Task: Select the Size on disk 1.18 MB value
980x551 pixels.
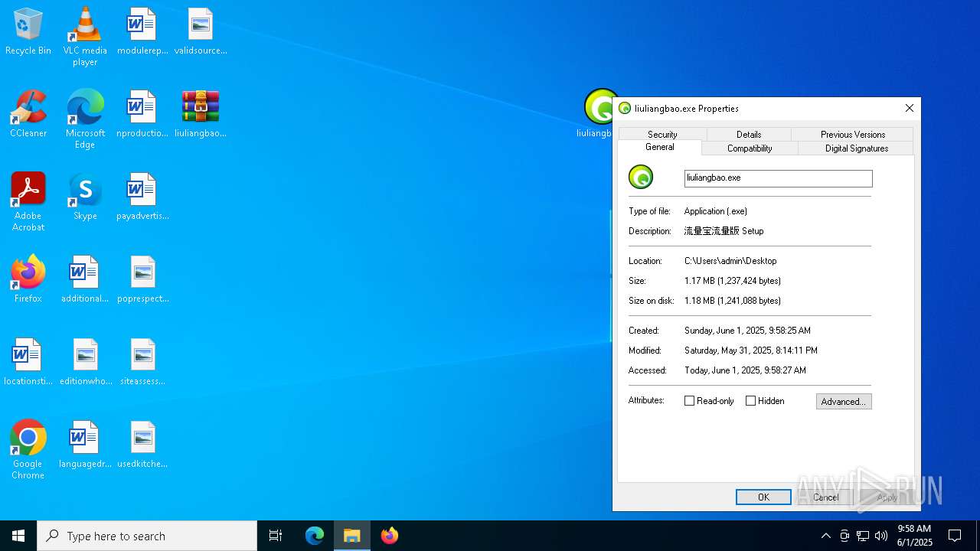Action: click(733, 301)
